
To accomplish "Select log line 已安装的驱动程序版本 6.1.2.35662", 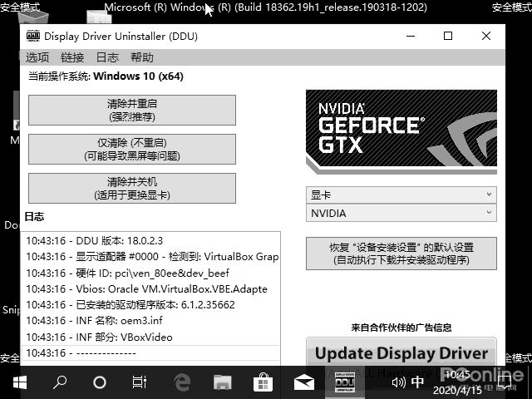I will click(x=150, y=305).
